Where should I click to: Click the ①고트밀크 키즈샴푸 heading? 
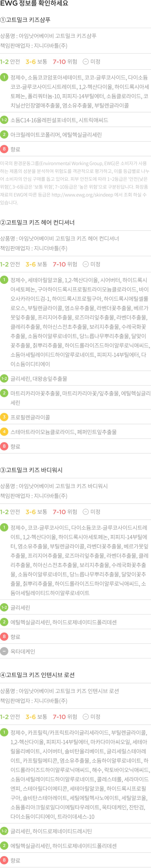[x=25, y=20]
